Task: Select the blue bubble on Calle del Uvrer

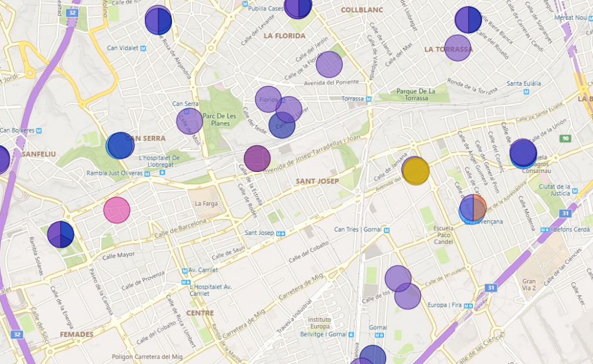Action: pyautogui.click(x=282, y=125)
